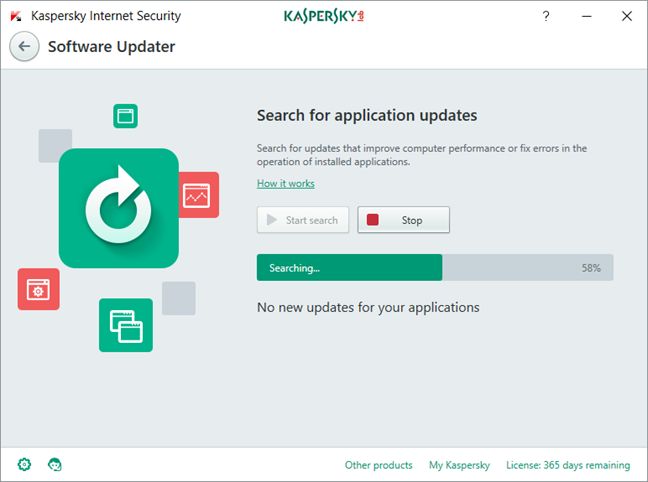
Task: Click the large green circular update arrow icon
Action: [119, 208]
